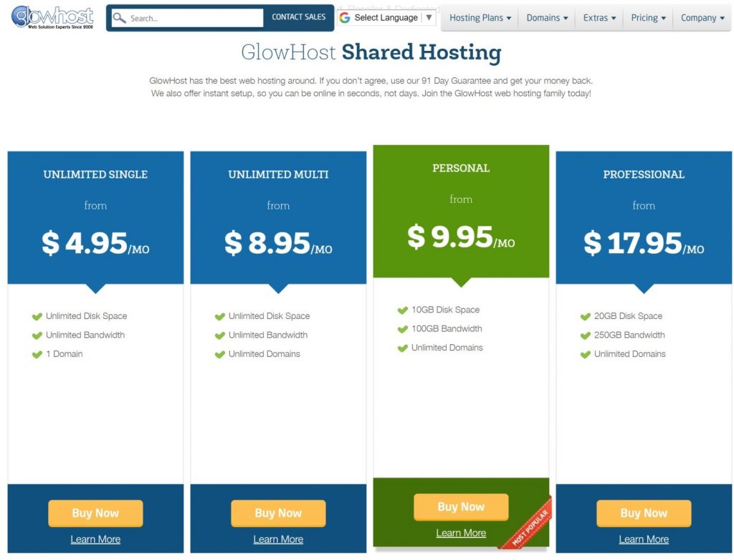734x560 pixels.
Task: Click checkmark beside '250GB Bandwidth'
Action: click(585, 336)
